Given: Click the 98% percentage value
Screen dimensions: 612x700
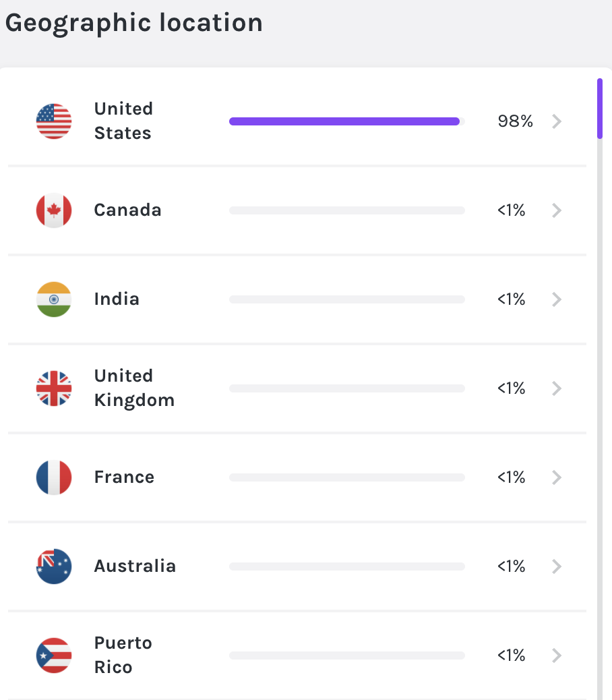Looking at the screenshot, I should point(515,121).
